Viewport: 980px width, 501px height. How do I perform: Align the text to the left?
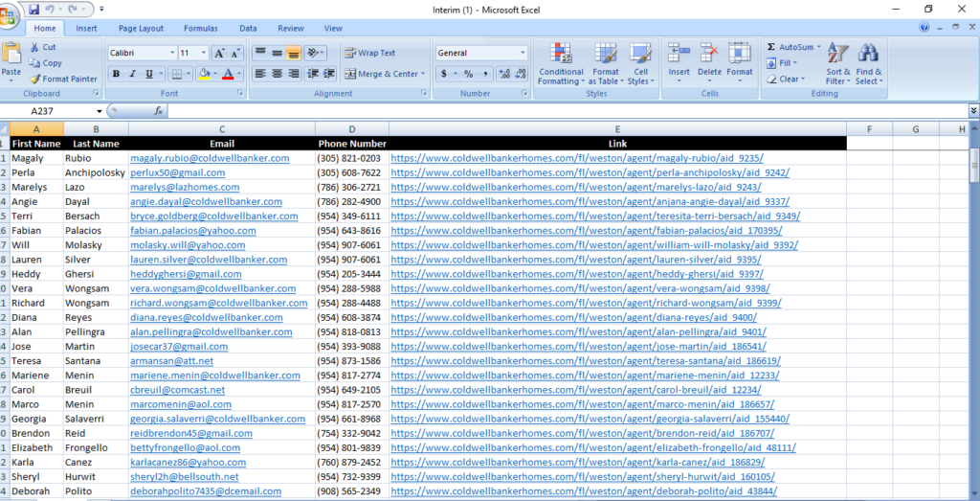pos(260,74)
